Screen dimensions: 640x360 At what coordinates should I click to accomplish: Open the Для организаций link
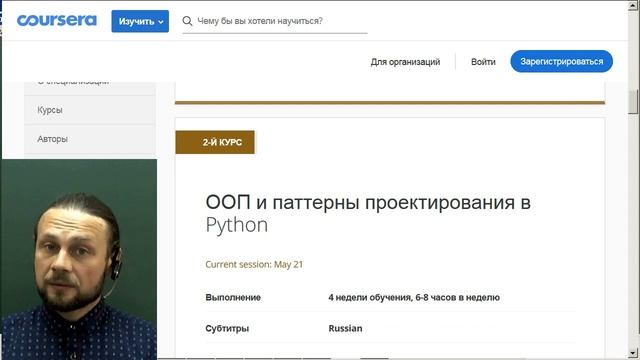click(x=405, y=62)
